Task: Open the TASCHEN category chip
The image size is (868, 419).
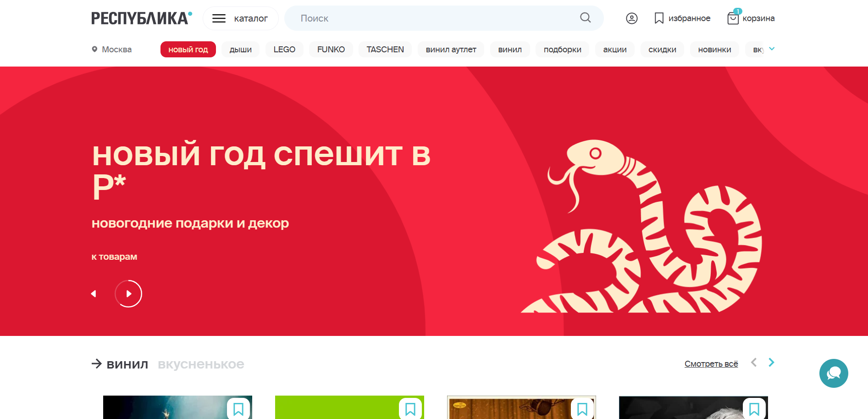Action: coord(385,50)
